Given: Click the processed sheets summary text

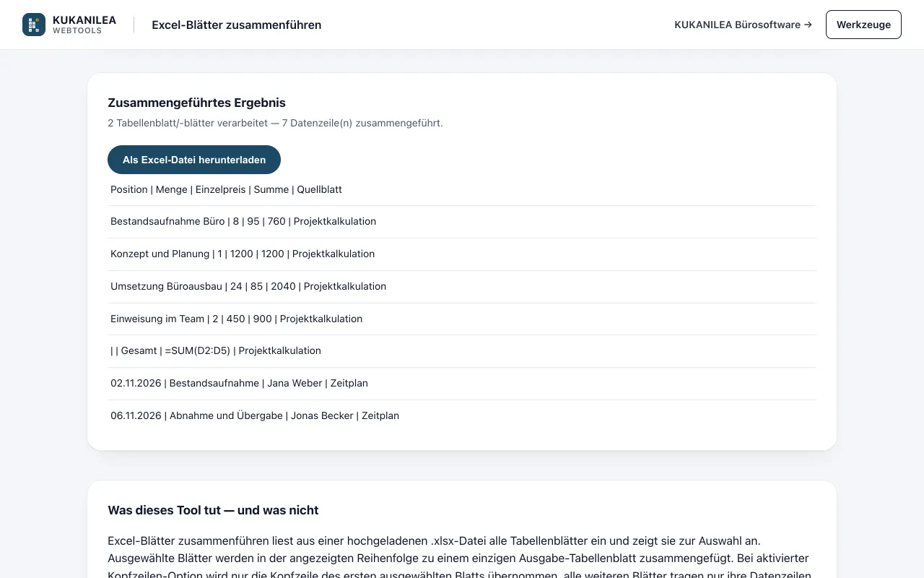Looking at the screenshot, I should point(275,123).
